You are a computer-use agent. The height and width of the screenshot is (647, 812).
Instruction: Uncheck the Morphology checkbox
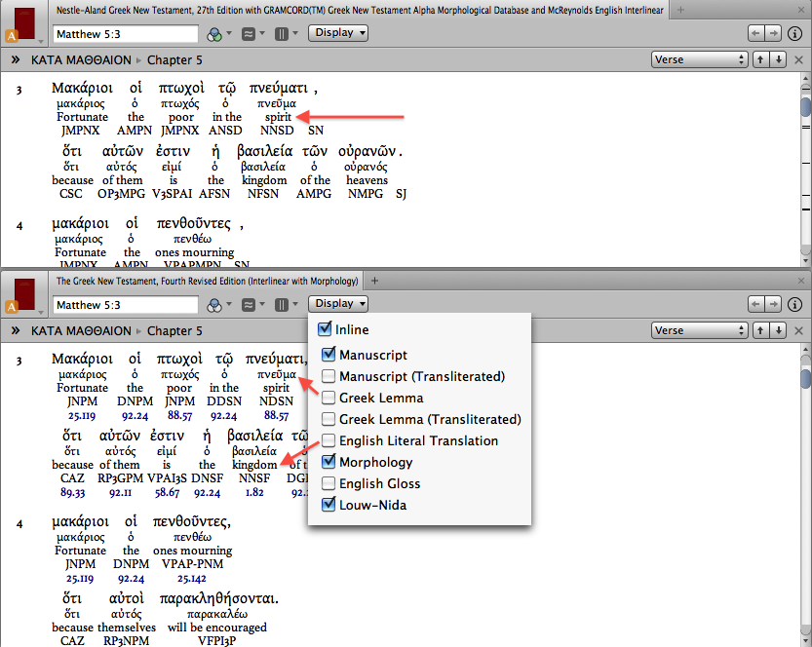click(329, 462)
